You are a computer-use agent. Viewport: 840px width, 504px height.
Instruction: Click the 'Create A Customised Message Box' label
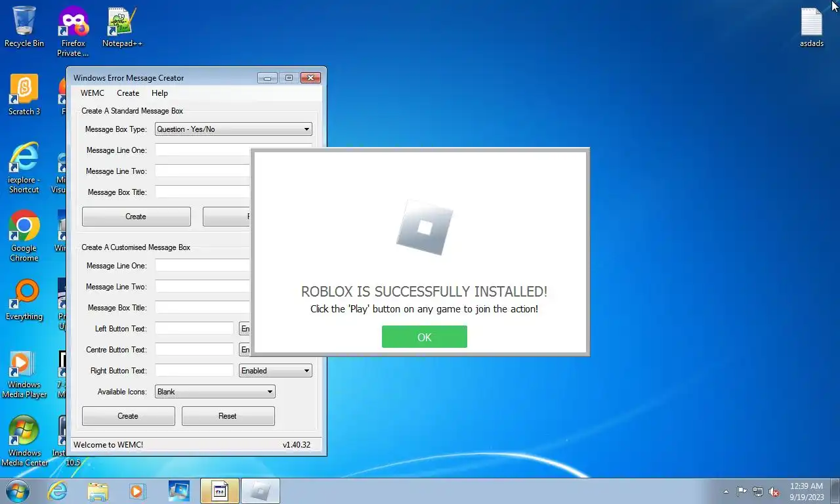pos(136,247)
